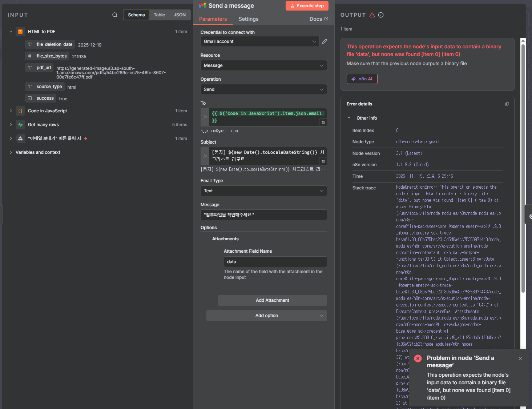This screenshot has width=532, height=409.
Task: Click the Add Attachment button
Action: (x=272, y=300)
